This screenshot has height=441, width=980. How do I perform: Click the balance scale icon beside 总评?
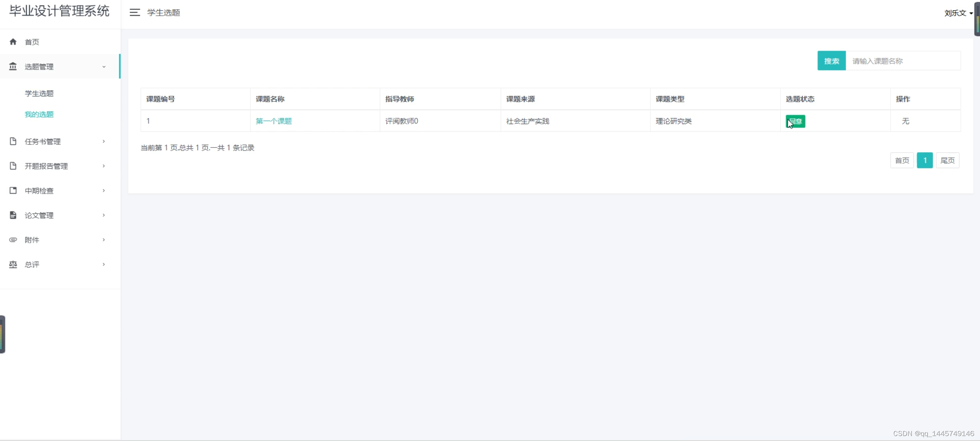[x=13, y=264]
